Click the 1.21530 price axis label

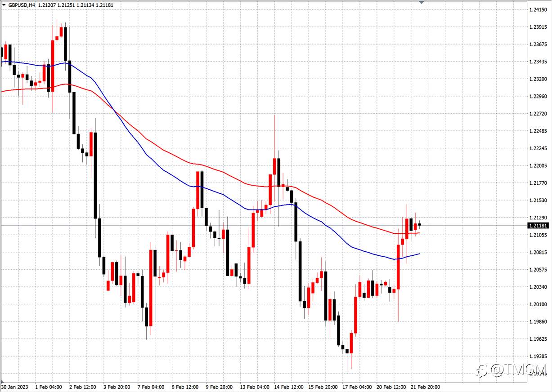pos(538,200)
